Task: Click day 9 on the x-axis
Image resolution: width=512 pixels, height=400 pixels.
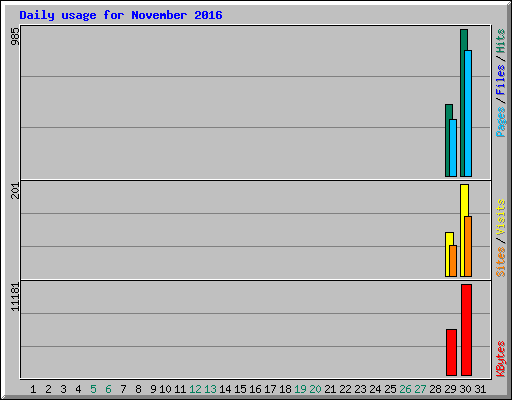Action: tap(153, 389)
